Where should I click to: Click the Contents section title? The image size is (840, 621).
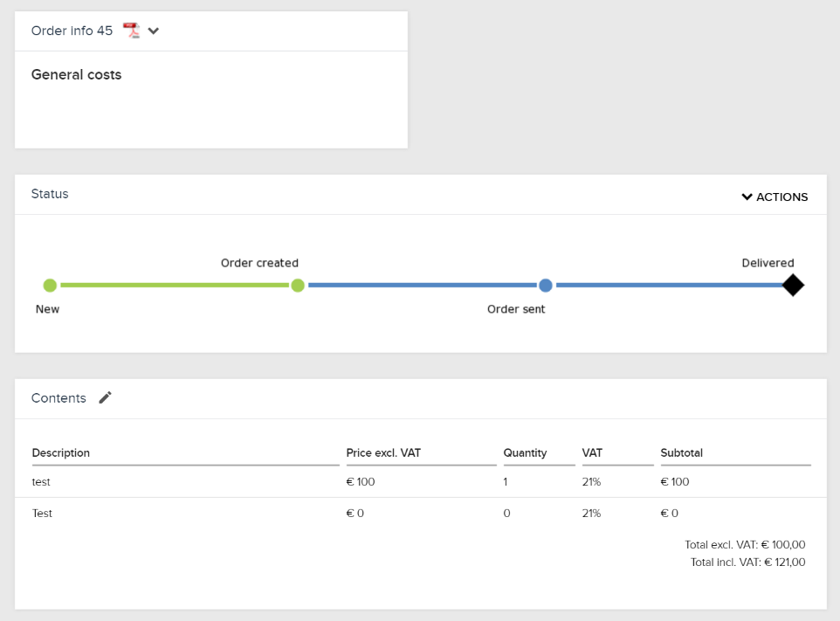pos(59,398)
